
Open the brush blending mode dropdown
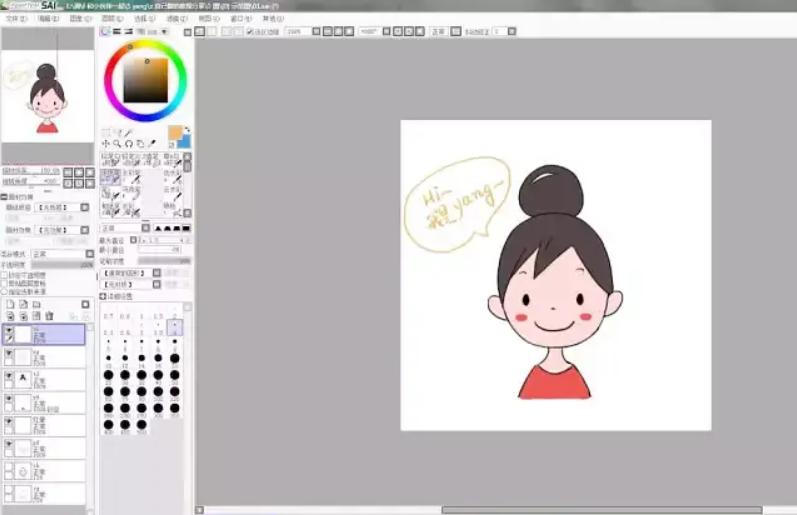126,228
